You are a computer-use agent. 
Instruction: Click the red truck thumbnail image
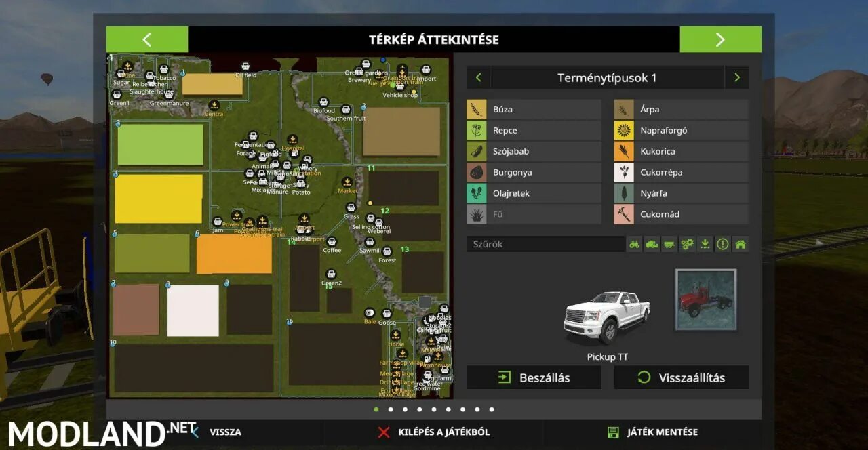706,300
